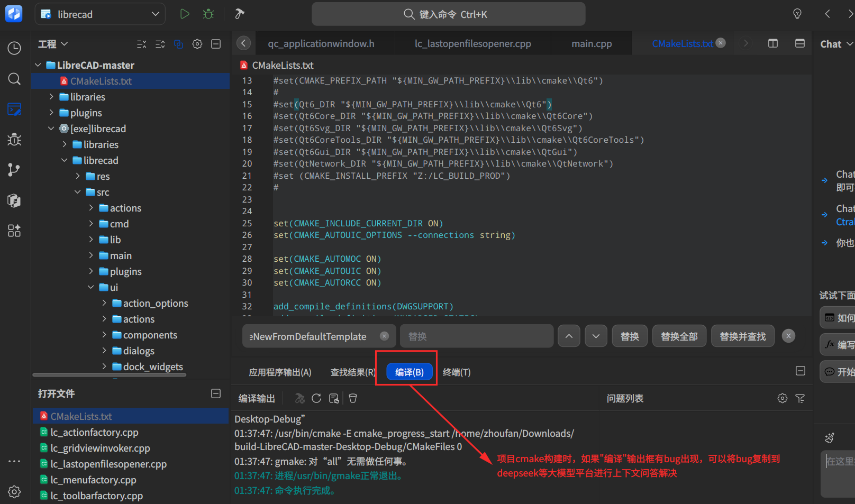855x504 pixels.
Task: Open the search icon in the left sidebar
Action: pyautogui.click(x=14, y=79)
